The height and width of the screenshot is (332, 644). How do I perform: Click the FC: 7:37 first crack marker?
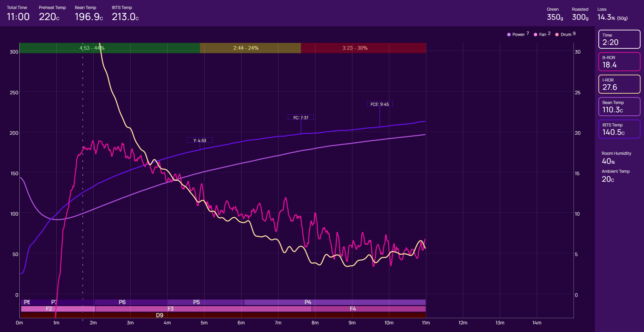point(301,117)
